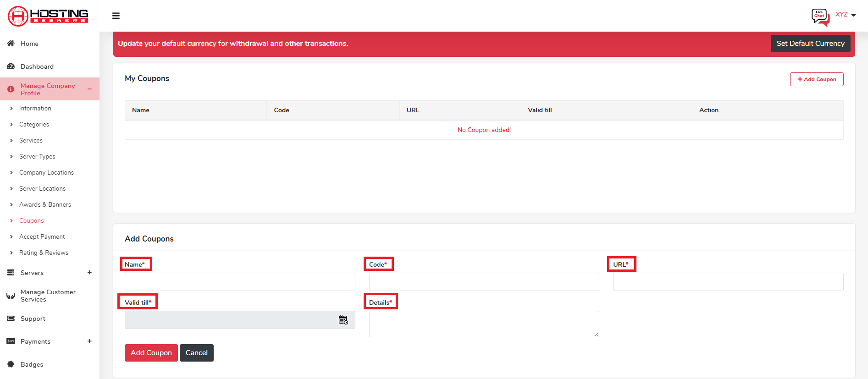Open Servers menu item

(32, 273)
